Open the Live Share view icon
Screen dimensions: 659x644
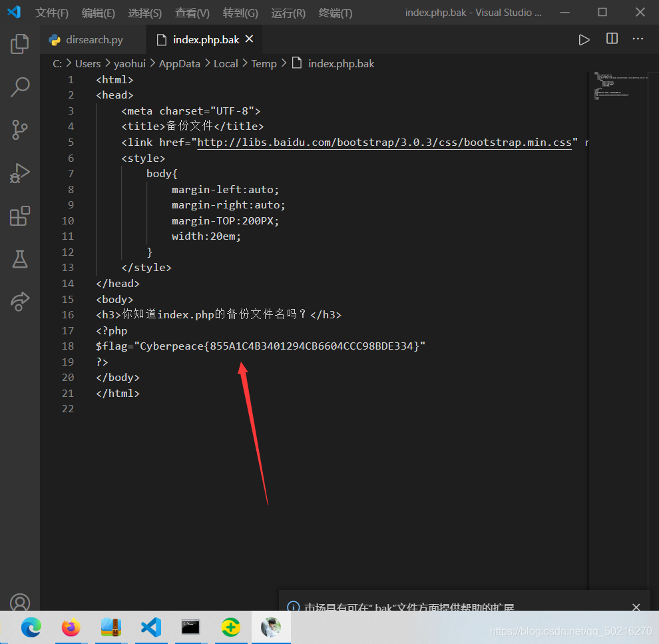[20, 302]
